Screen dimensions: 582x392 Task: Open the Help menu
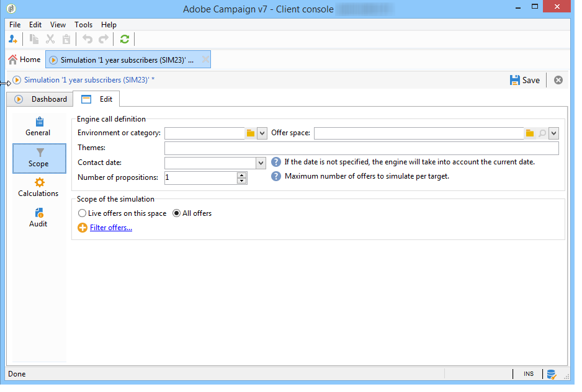(x=109, y=25)
